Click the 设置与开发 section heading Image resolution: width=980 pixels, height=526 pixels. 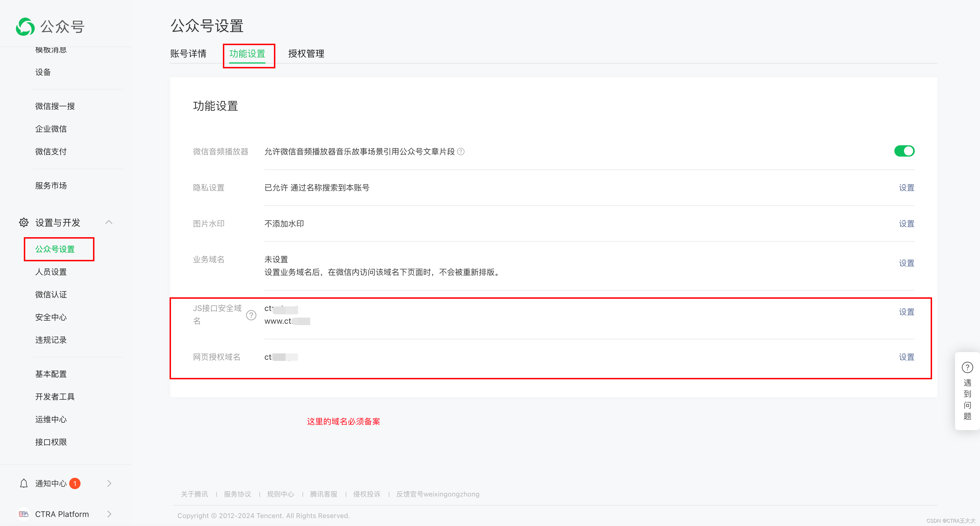coord(58,223)
